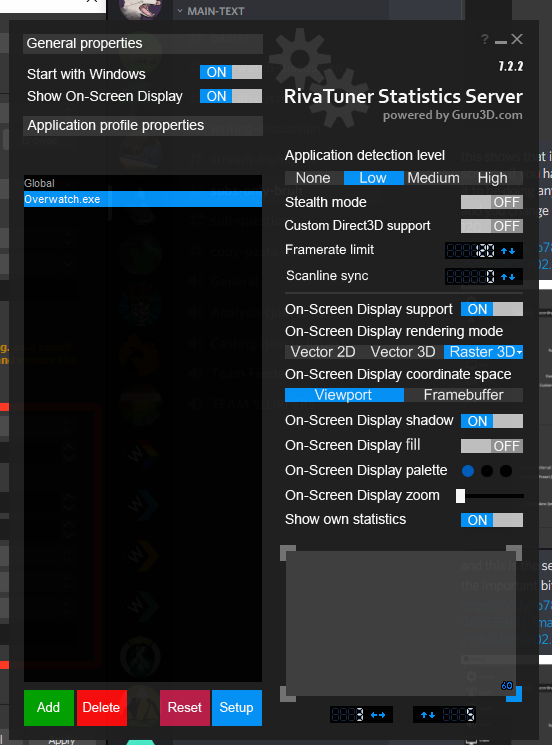Toggle Start with Windows switch
The image size is (552, 745).
tap(231, 72)
